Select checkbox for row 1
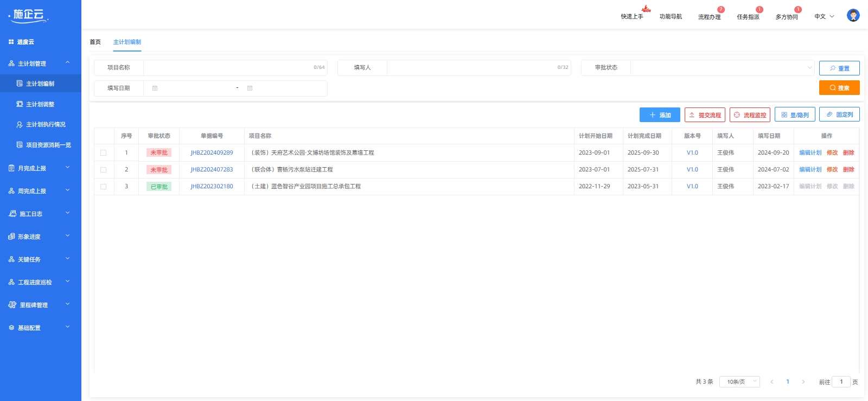 (x=103, y=153)
